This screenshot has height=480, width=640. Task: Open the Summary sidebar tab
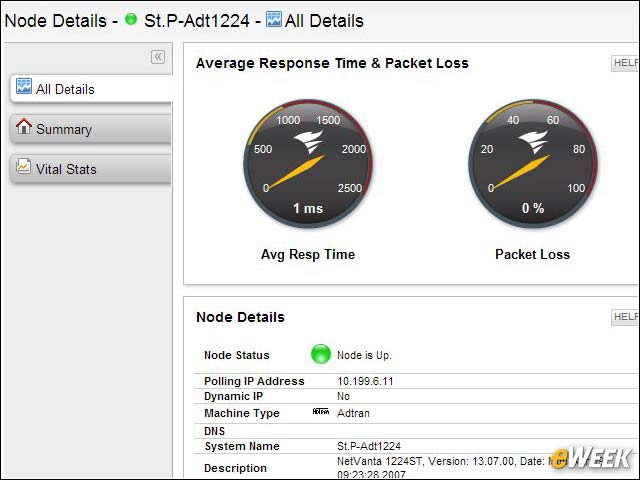pyautogui.click(x=91, y=129)
